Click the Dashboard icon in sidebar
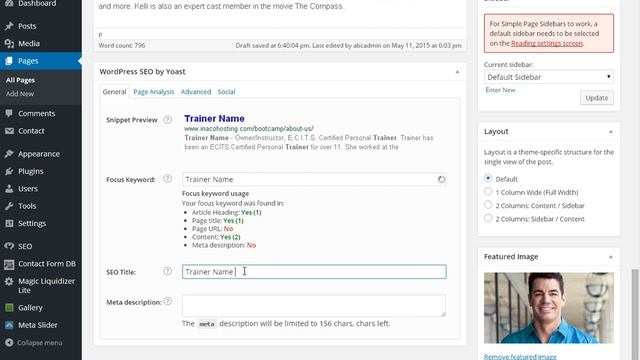The image size is (640, 360). [9, 3]
